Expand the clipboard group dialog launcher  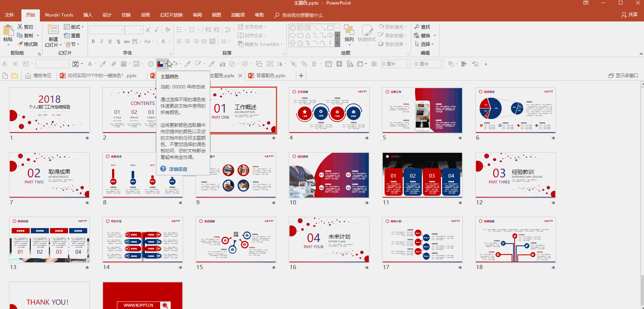[39, 54]
